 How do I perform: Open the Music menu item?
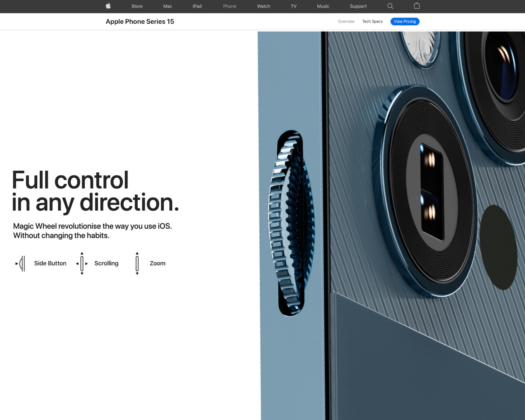click(323, 6)
